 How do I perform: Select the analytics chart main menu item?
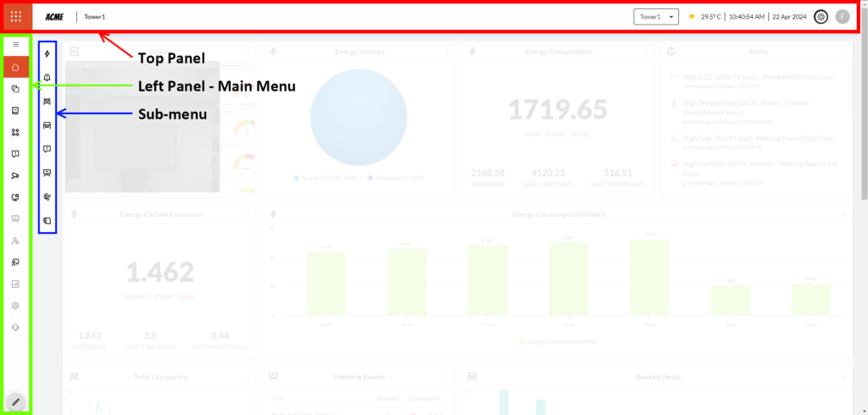pyautogui.click(x=15, y=284)
